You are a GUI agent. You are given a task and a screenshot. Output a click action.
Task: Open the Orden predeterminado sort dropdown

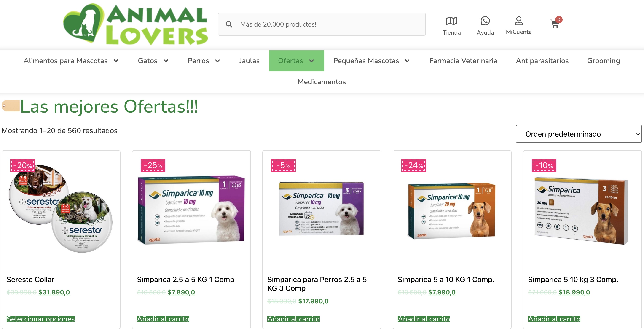click(x=579, y=134)
